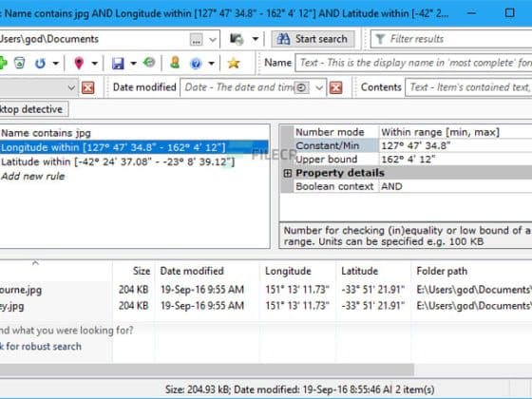Click the browse ellipsis button in path box
The width and height of the screenshot is (532, 399).
pos(197,39)
